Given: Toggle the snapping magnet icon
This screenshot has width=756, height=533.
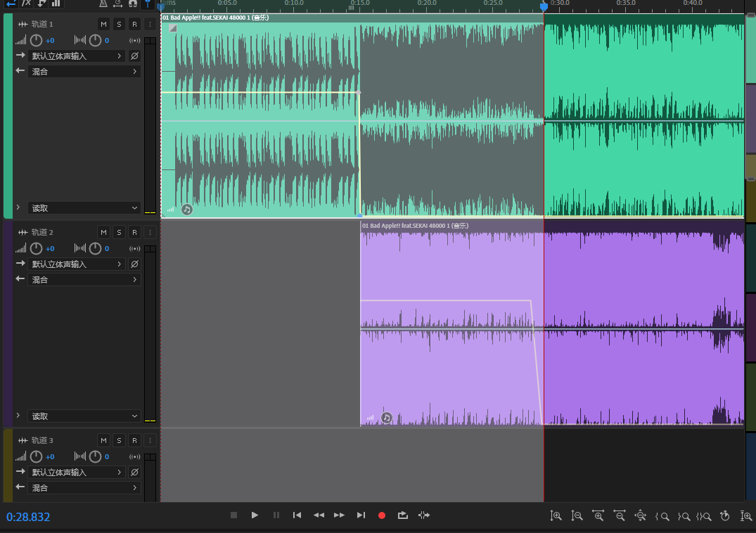Looking at the screenshot, I should click(x=132, y=4).
